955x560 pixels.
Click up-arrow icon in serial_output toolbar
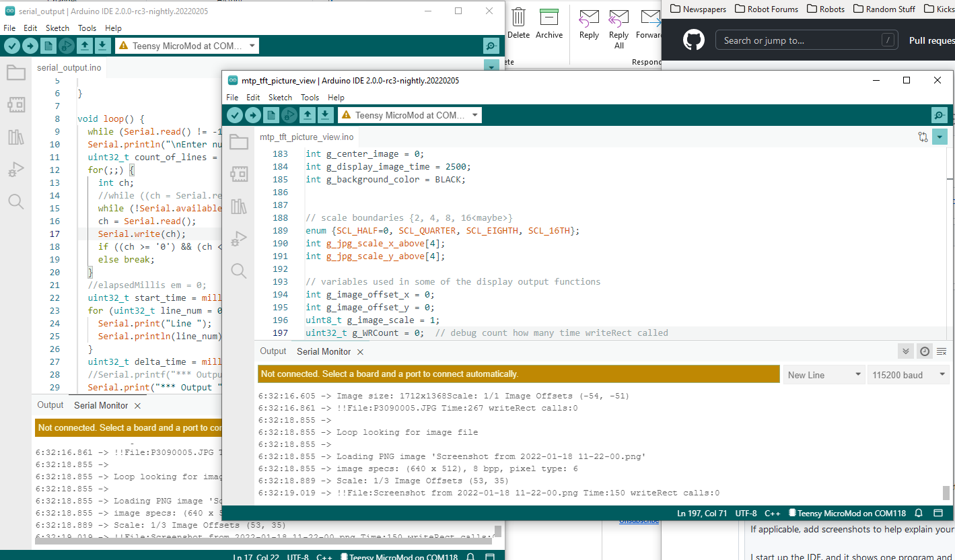(85, 46)
